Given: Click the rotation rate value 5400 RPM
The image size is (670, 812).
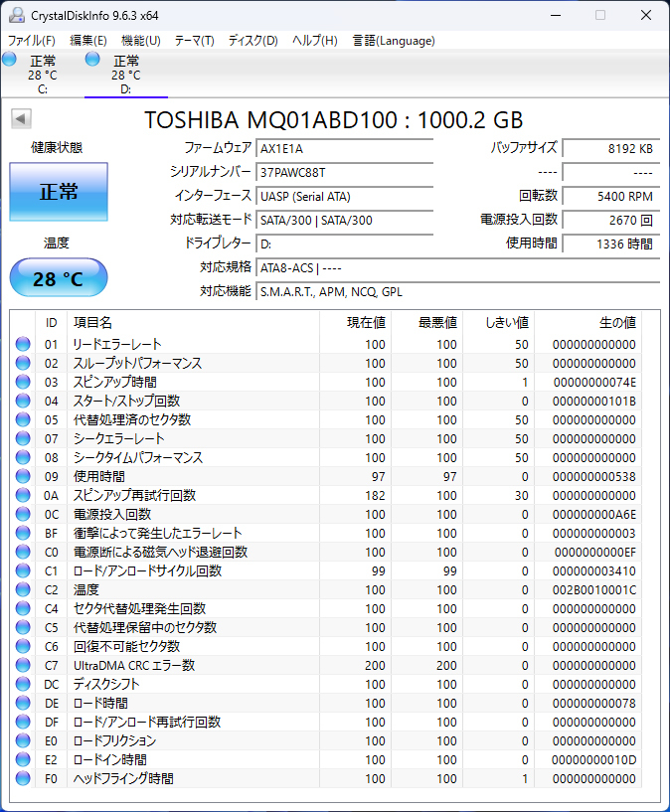Looking at the screenshot, I should [x=611, y=196].
